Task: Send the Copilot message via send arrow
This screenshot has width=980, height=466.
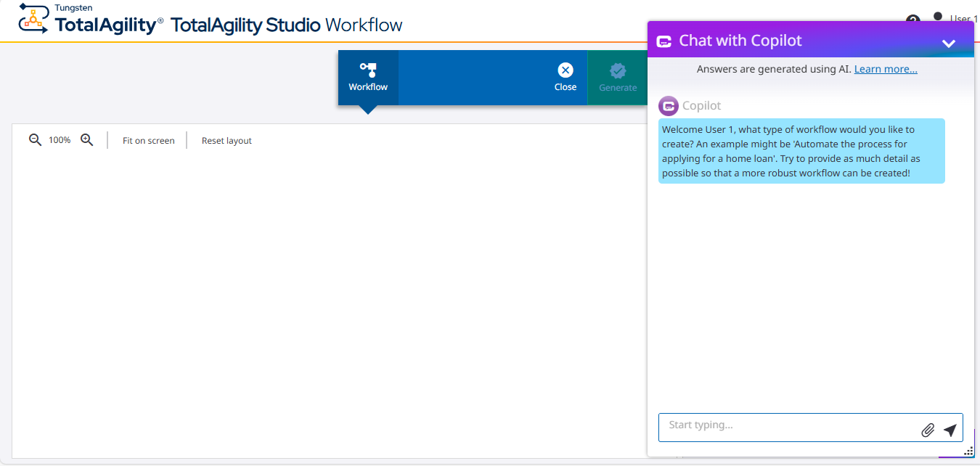Action: click(x=951, y=429)
